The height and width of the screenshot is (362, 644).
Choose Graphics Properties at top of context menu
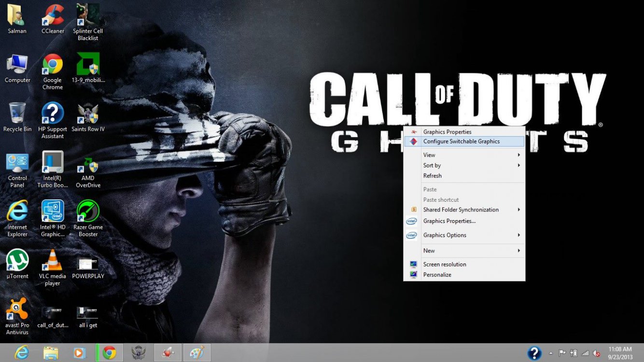pos(464,132)
